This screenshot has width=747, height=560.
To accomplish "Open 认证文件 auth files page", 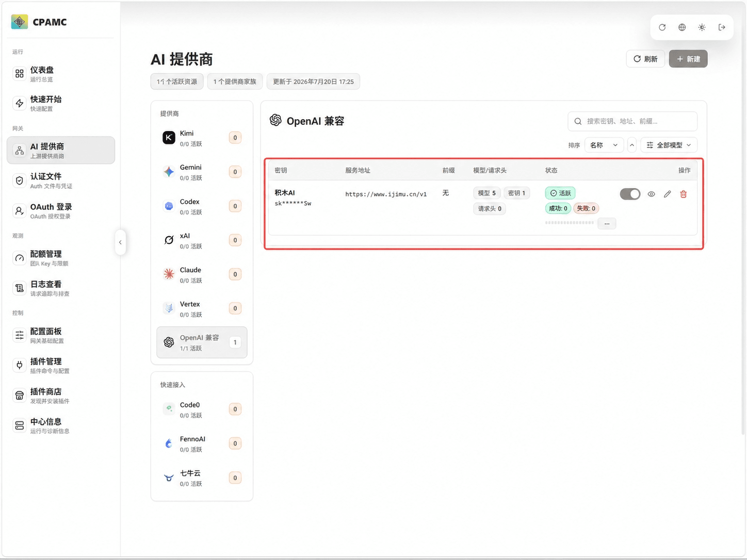I will tap(61, 180).
